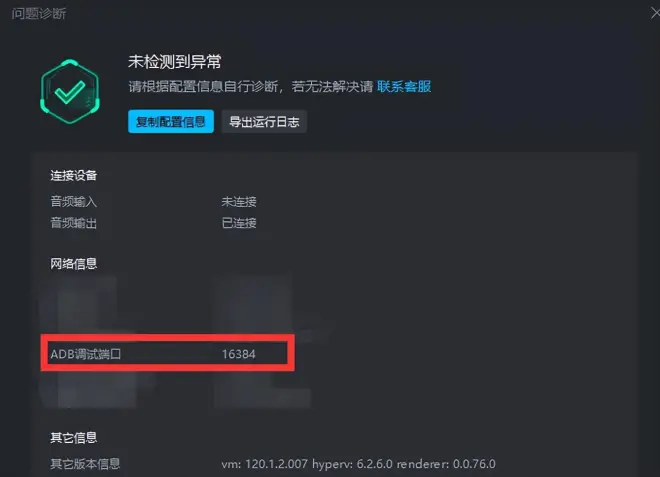Viewport: 660px width, 477px height.
Task: Select the 其它版本信息 label
Action: [x=85, y=464]
